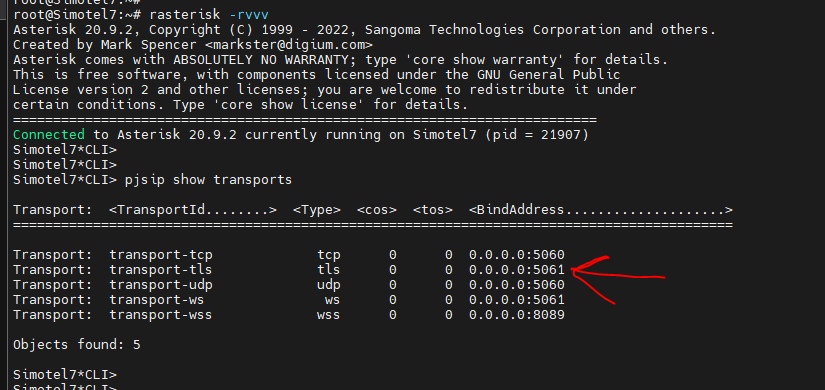Click the tcp row's 0.0.0.0:5060 address
The height and width of the screenshot is (390, 825).
click(x=517, y=255)
